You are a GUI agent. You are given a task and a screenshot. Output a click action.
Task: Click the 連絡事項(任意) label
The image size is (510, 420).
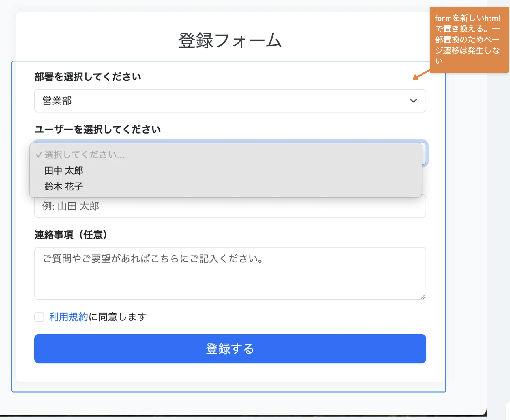click(x=71, y=235)
